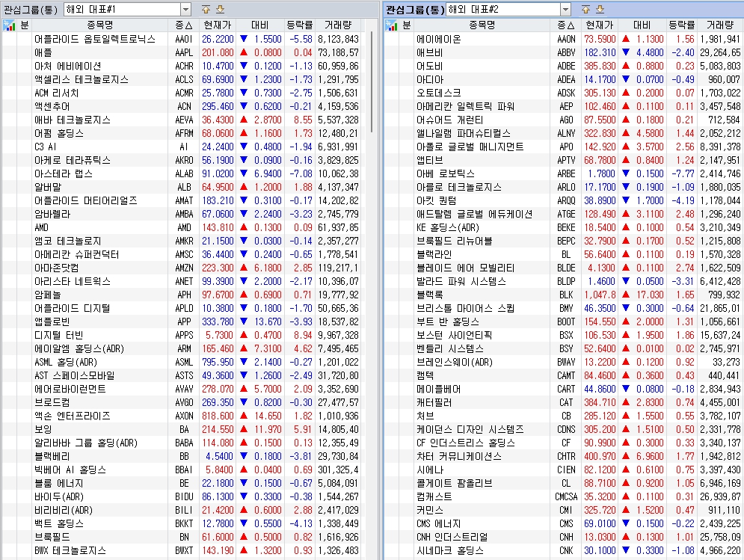Click the AMD ticker cell
The height and width of the screenshot is (560, 744).
tap(184, 227)
